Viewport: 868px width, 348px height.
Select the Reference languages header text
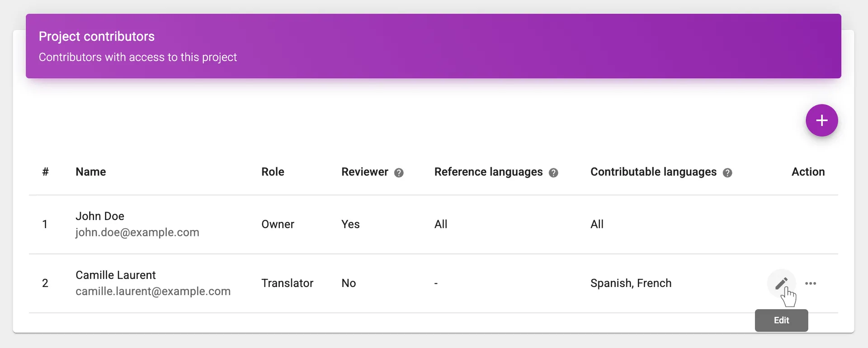coord(488,172)
